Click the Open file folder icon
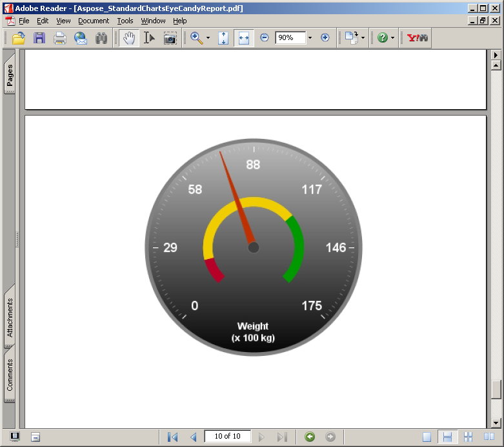The height and width of the screenshot is (447, 504). pos(19,38)
